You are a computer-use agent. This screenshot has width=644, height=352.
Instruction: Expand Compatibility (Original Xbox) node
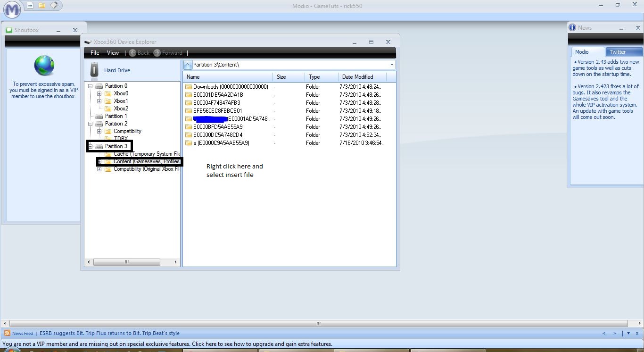click(99, 169)
